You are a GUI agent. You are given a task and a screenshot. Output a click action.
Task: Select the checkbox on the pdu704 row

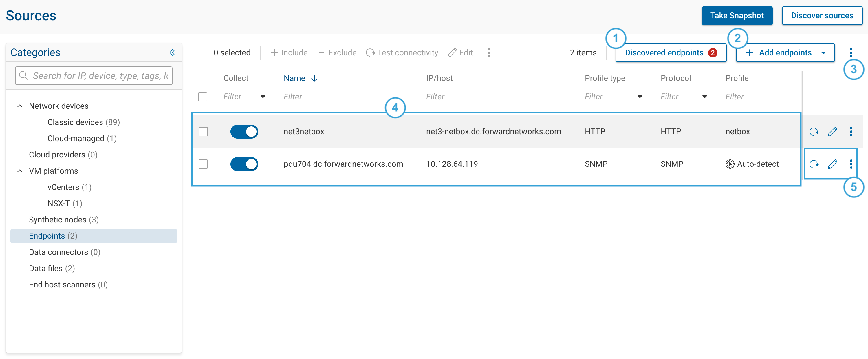point(203,164)
